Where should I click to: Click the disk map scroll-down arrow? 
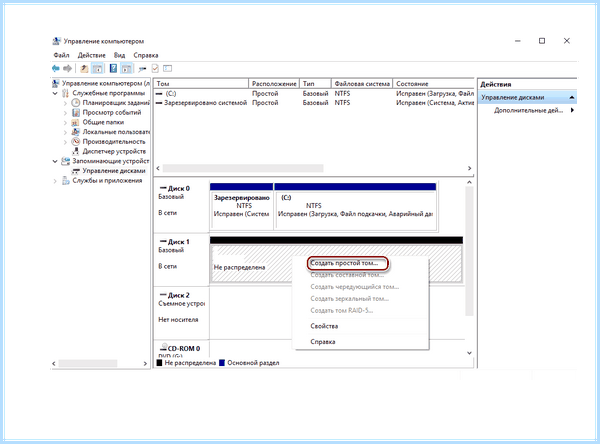click(470, 353)
